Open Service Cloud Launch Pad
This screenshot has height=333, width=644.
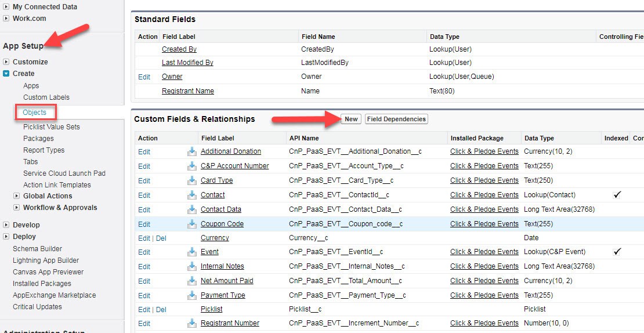tap(64, 173)
